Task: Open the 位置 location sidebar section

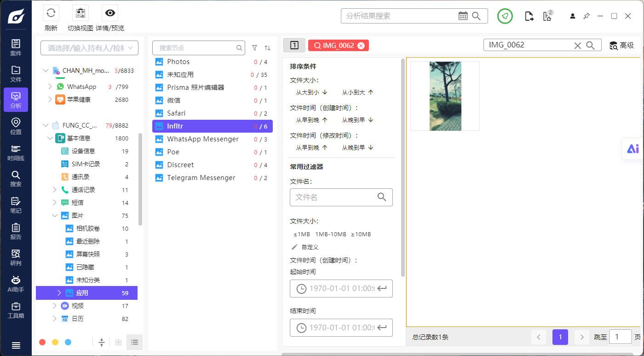Action: pos(16,126)
